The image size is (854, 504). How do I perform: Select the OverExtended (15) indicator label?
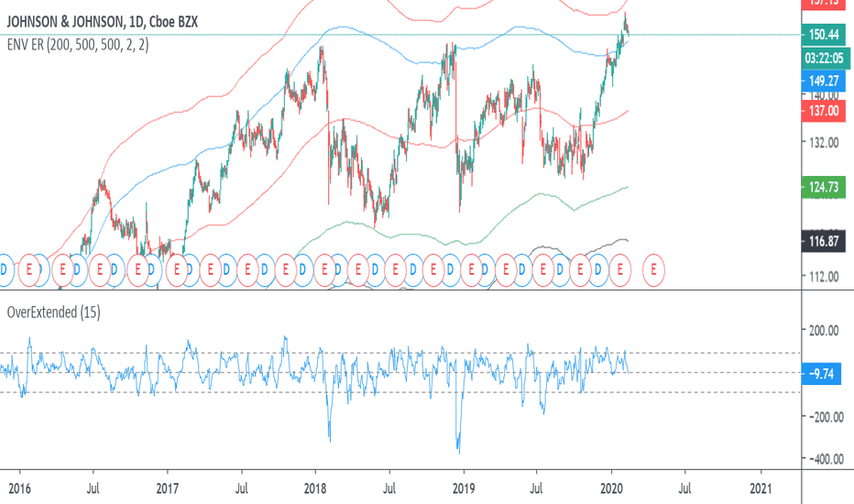[53, 312]
